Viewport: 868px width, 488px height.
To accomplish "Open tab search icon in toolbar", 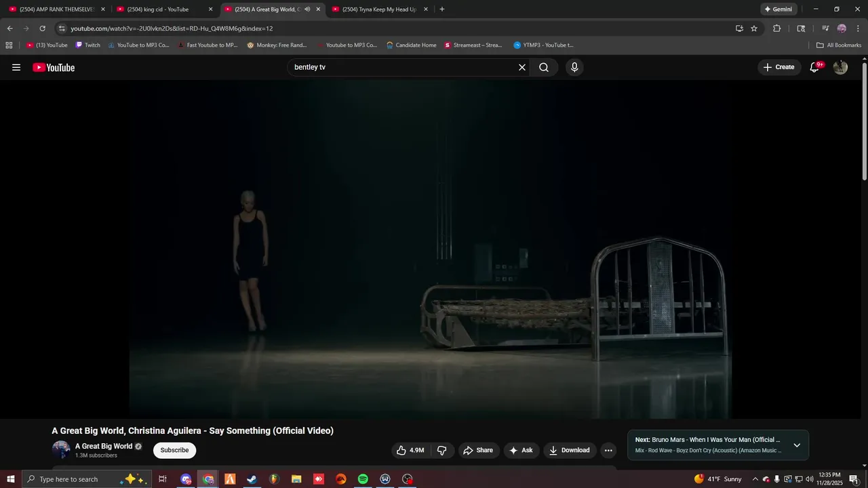I will point(801,28).
